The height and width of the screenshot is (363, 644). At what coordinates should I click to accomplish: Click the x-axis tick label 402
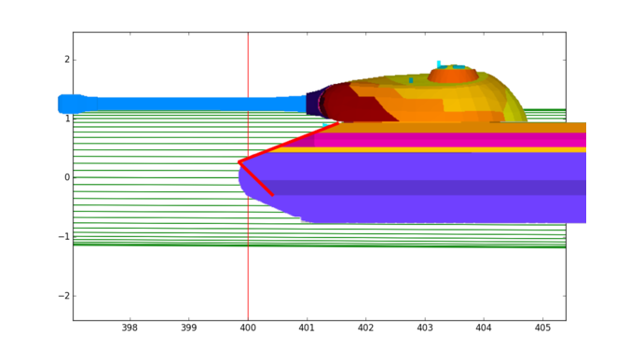365,328
